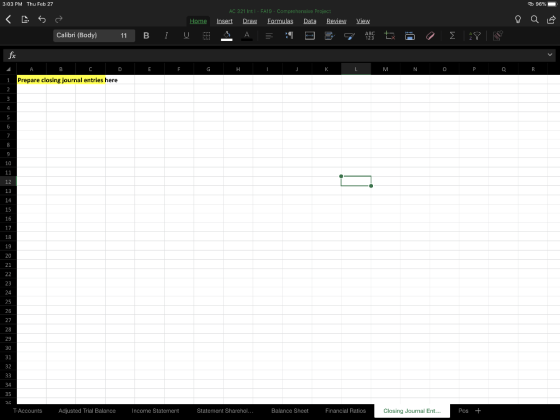Viewport: 560px width, 420px height.
Task: Open number format ABC 123 icon
Action: [x=370, y=35]
